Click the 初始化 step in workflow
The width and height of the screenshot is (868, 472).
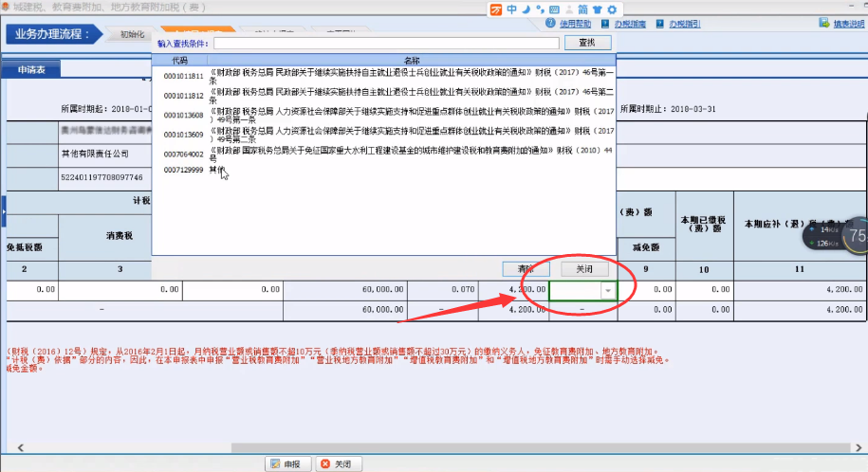coord(131,35)
